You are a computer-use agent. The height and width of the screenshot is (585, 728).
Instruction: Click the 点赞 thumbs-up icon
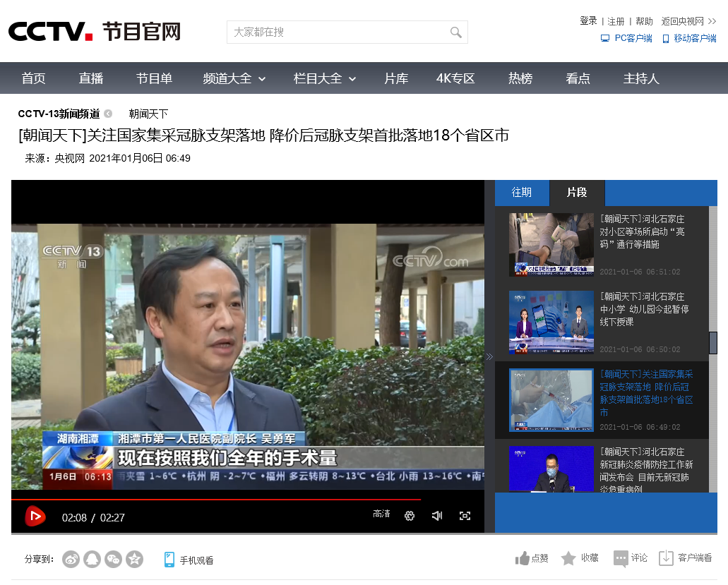522,558
